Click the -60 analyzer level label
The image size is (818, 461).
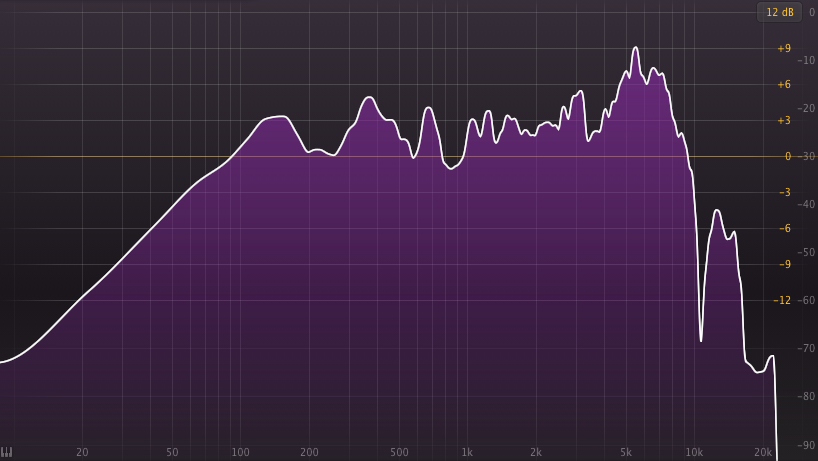click(807, 300)
